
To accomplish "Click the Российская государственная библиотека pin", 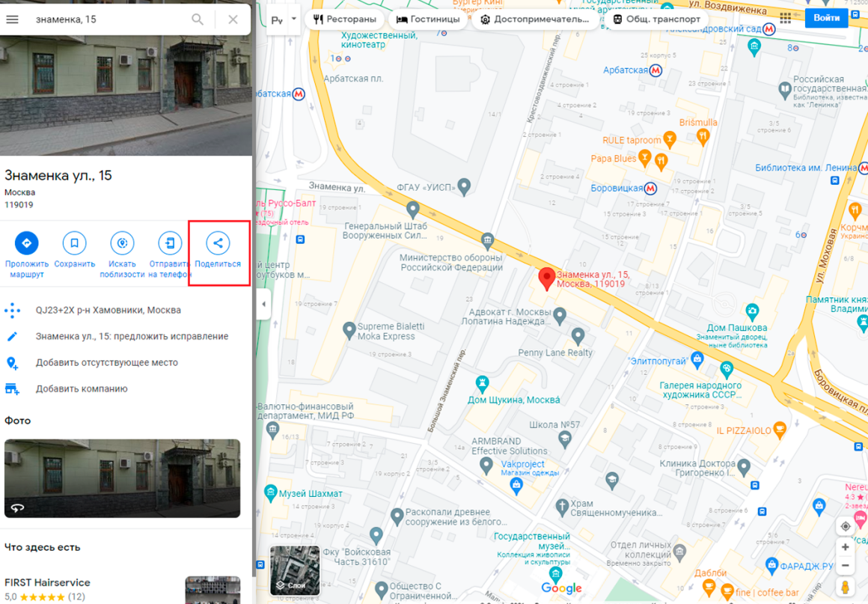I will point(784,91).
